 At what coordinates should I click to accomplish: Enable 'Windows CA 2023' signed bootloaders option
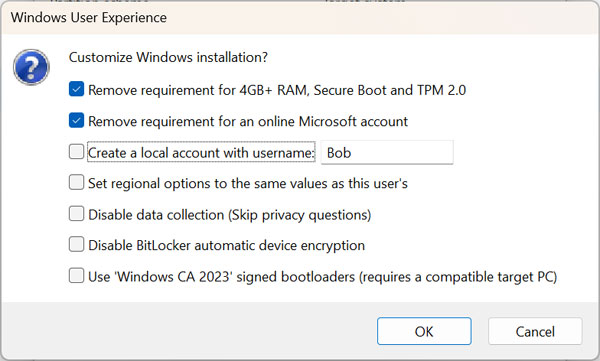point(77,276)
